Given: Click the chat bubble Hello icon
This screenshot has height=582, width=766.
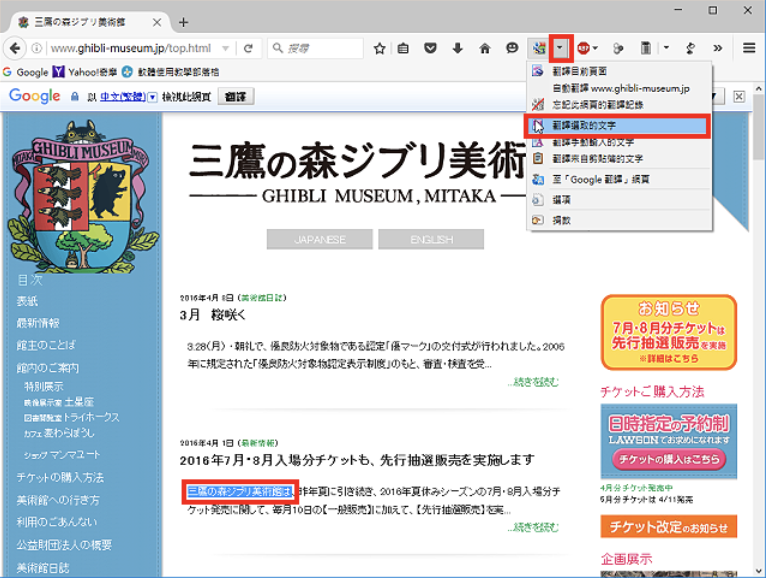Looking at the screenshot, I should point(512,48).
